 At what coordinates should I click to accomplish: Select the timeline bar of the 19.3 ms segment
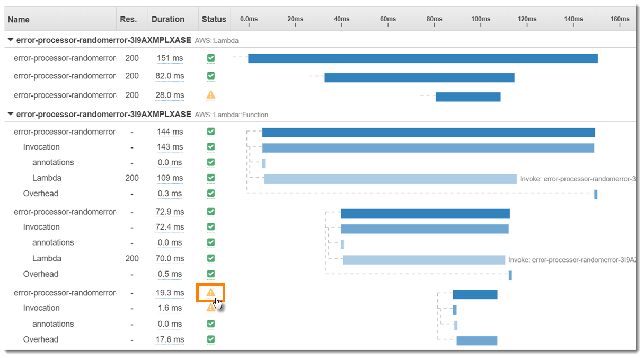pos(475,294)
